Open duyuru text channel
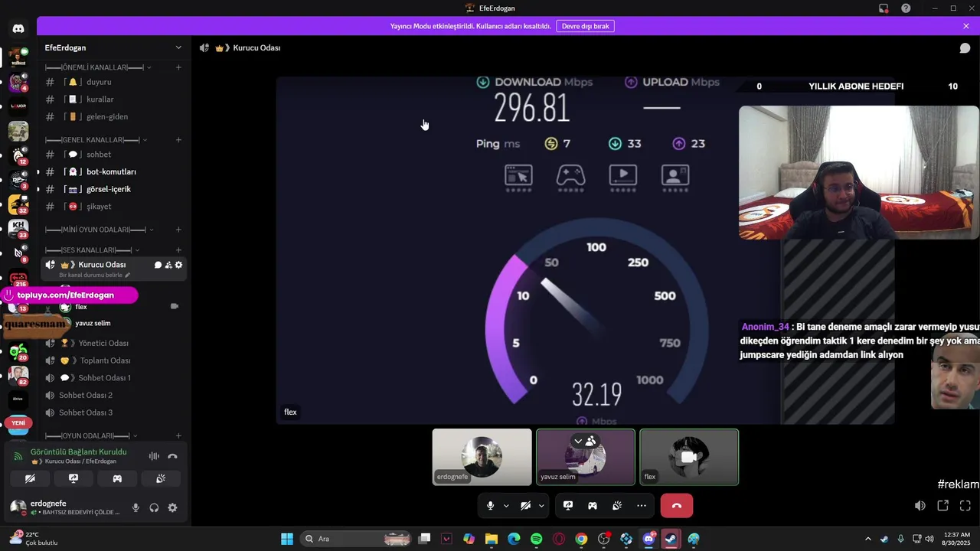The image size is (980, 551). pos(115,82)
